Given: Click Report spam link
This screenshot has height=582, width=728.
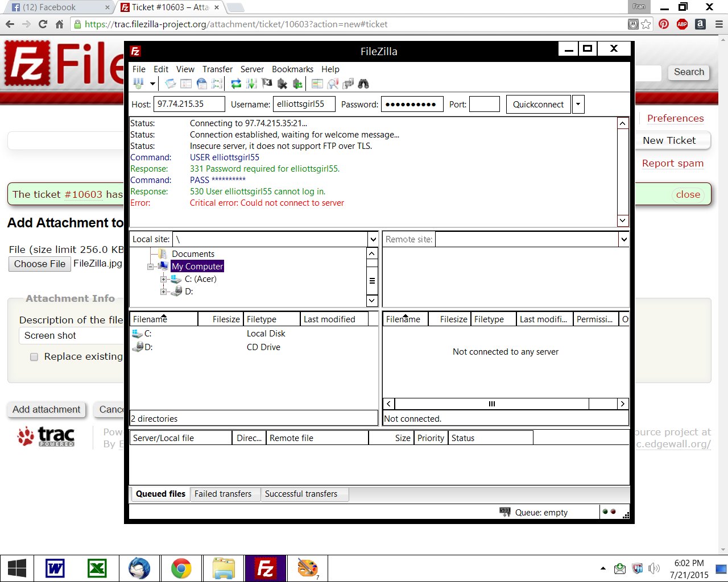Looking at the screenshot, I should point(673,163).
